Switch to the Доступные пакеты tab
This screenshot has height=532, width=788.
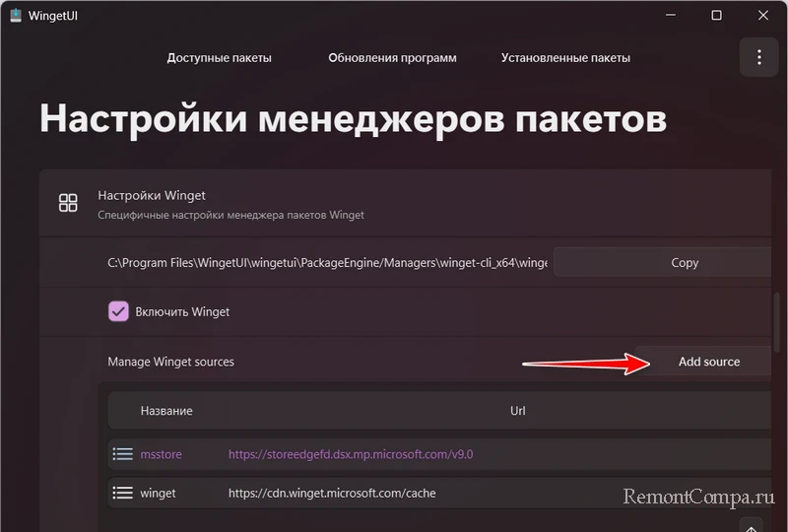point(219,58)
